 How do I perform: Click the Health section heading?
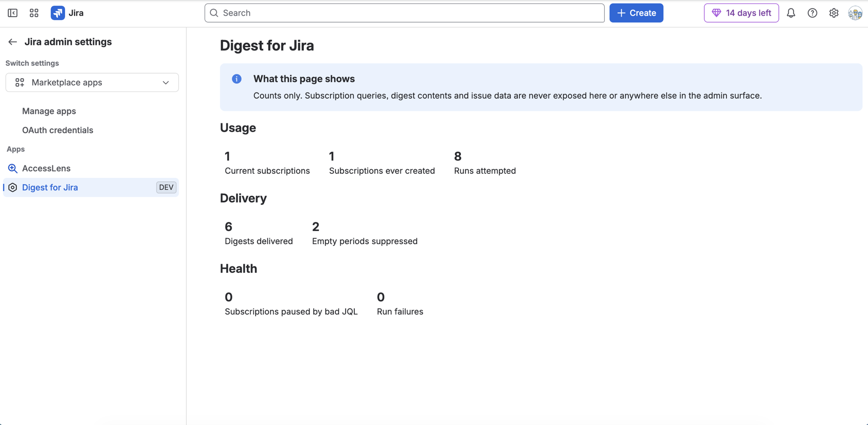pos(238,268)
